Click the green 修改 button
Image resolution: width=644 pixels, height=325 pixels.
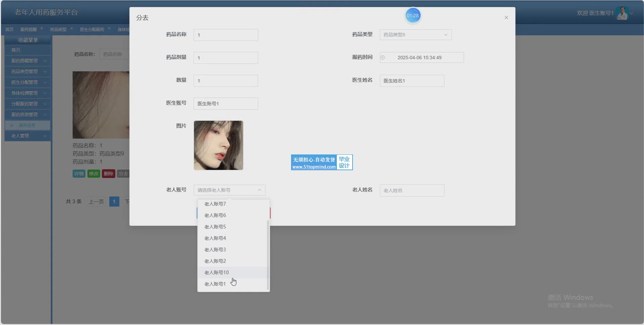pyautogui.click(x=93, y=174)
